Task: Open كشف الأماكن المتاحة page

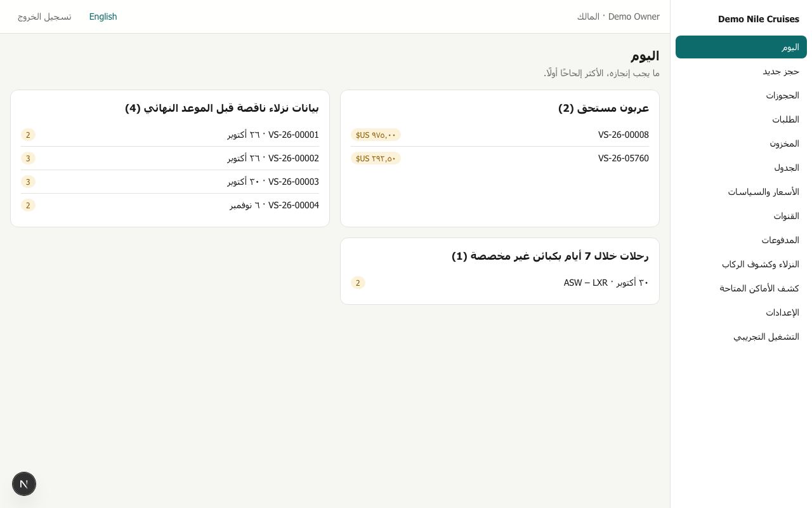Action: (741, 288)
